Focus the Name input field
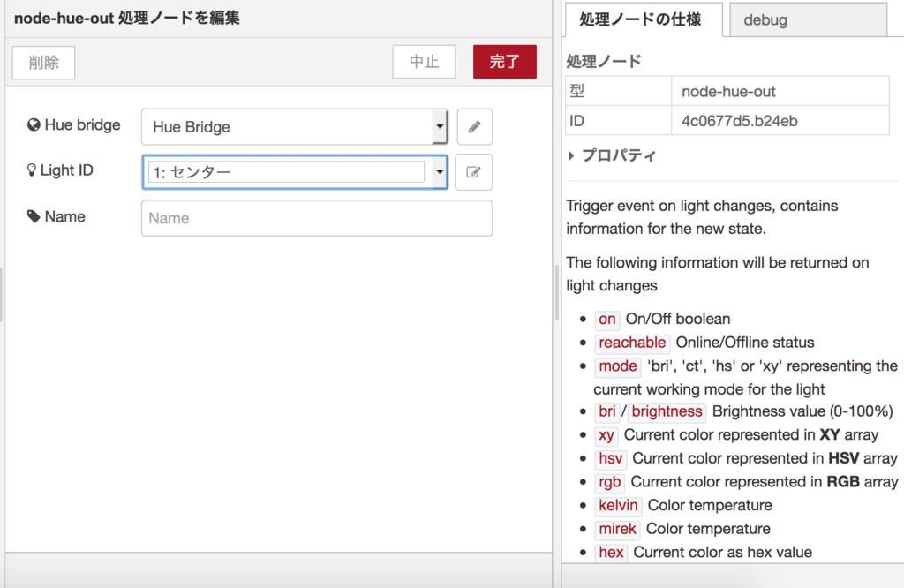Screen dimensions: 904x588 click(x=317, y=218)
